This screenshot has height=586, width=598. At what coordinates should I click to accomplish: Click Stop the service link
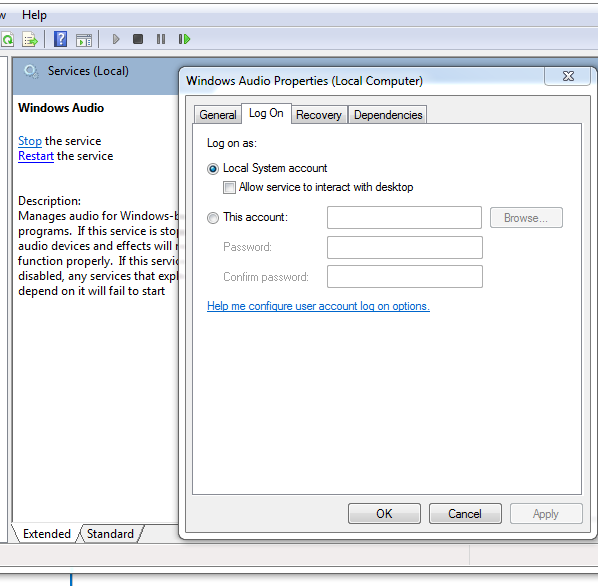pyautogui.click(x=30, y=141)
